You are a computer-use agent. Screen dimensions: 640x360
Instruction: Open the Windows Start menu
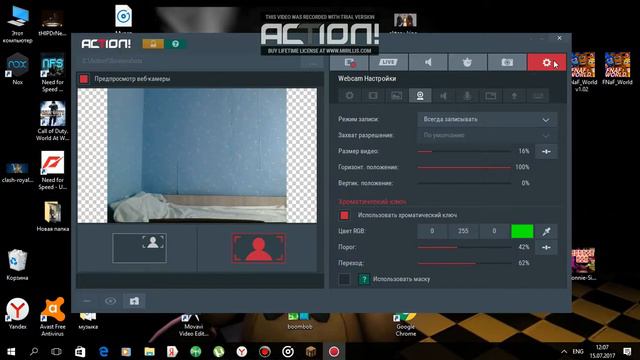[x=11, y=351]
